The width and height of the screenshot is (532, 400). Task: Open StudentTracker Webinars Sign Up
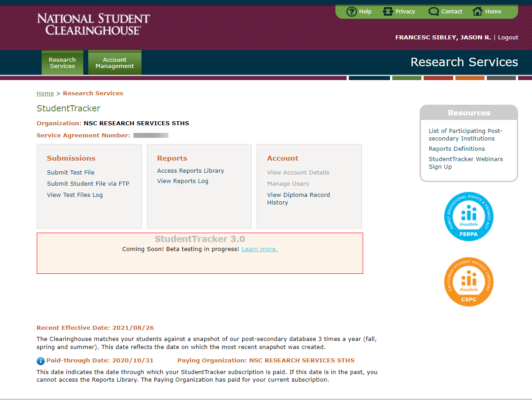466,163
